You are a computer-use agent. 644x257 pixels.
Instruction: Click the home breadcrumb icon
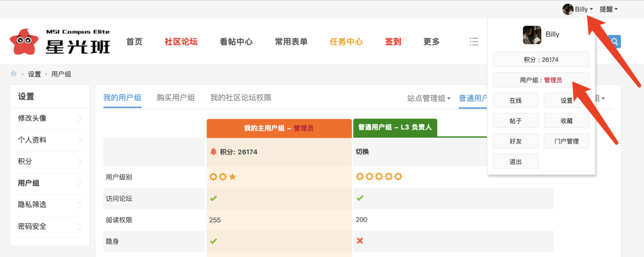point(14,74)
